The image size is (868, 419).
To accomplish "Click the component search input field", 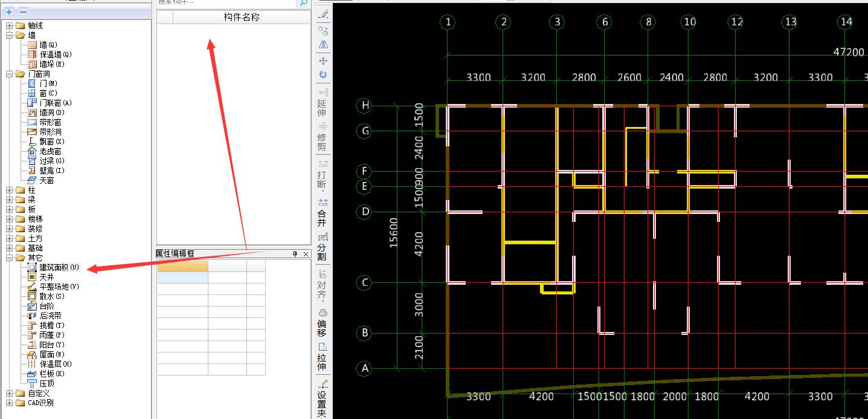I will pyautogui.click(x=227, y=2).
